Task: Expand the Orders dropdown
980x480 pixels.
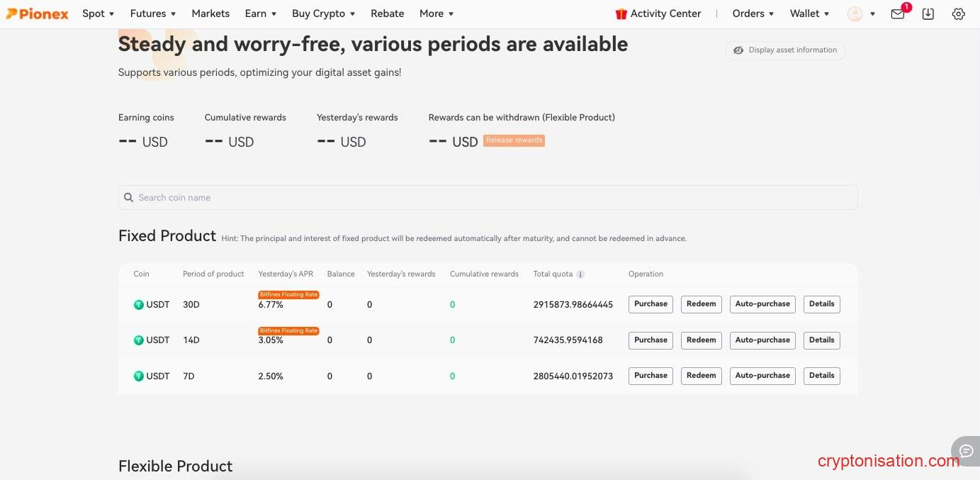Action: [753, 13]
